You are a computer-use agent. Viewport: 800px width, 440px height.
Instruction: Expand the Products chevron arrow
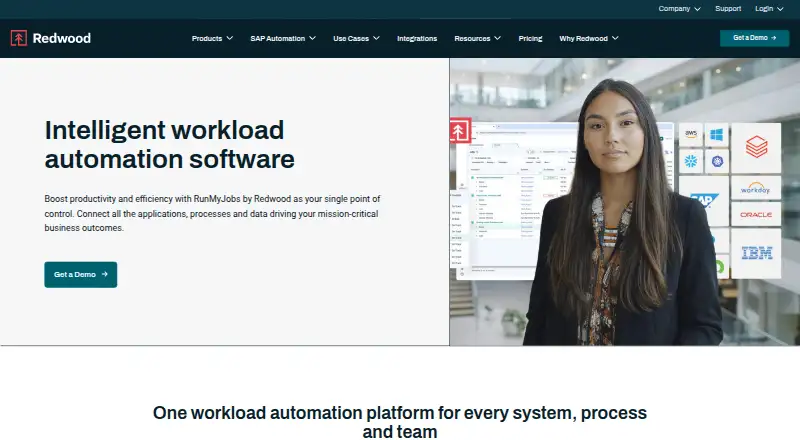pyautogui.click(x=230, y=38)
